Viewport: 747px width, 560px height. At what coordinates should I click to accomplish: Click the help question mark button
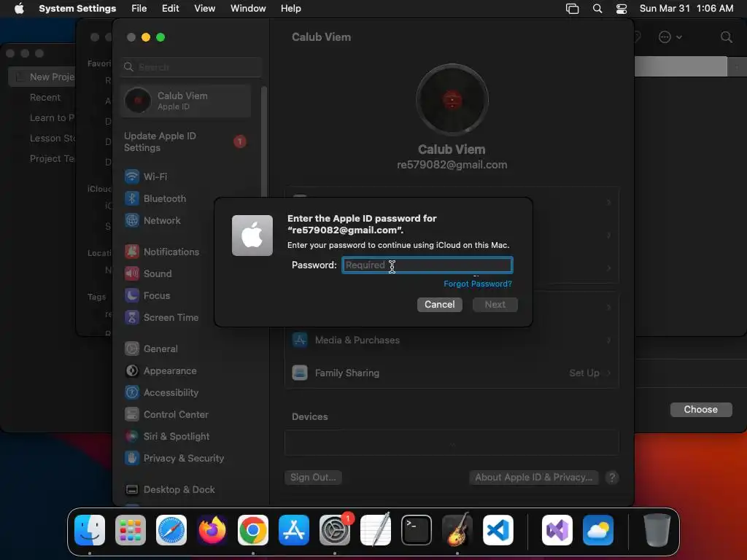[612, 477]
